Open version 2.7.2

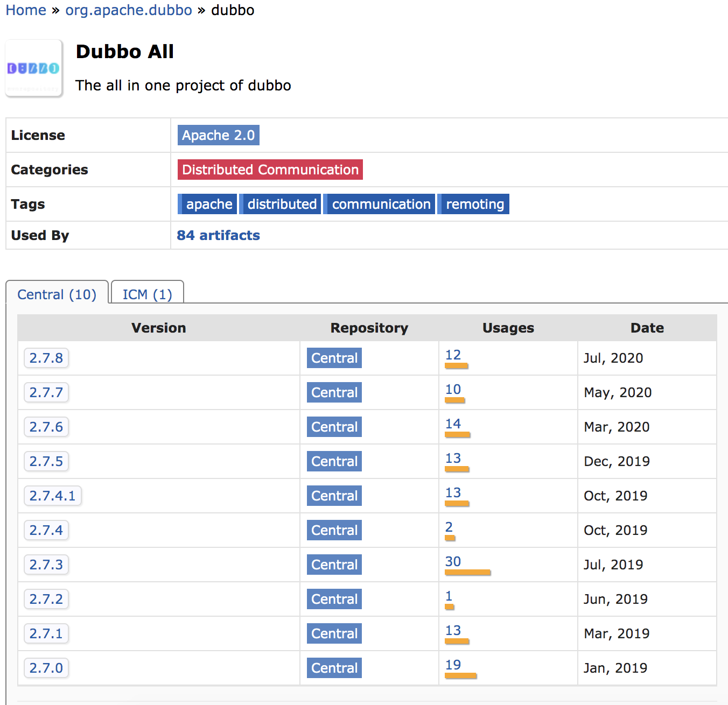(46, 599)
